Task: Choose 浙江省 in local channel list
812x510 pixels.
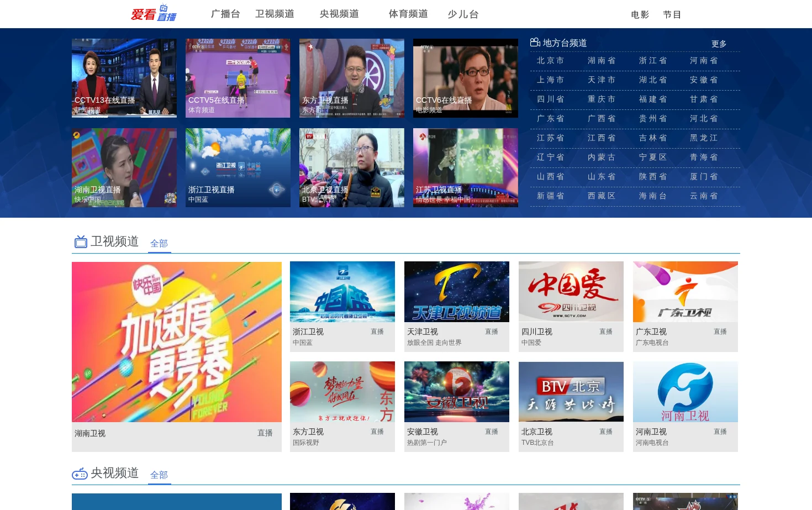Action: point(653,61)
